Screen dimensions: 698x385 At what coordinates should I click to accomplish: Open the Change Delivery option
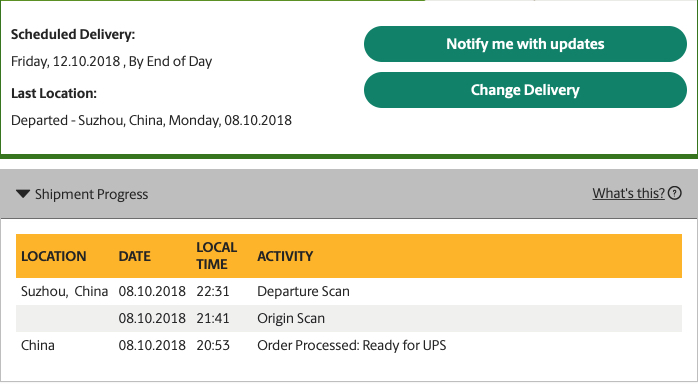[525, 90]
